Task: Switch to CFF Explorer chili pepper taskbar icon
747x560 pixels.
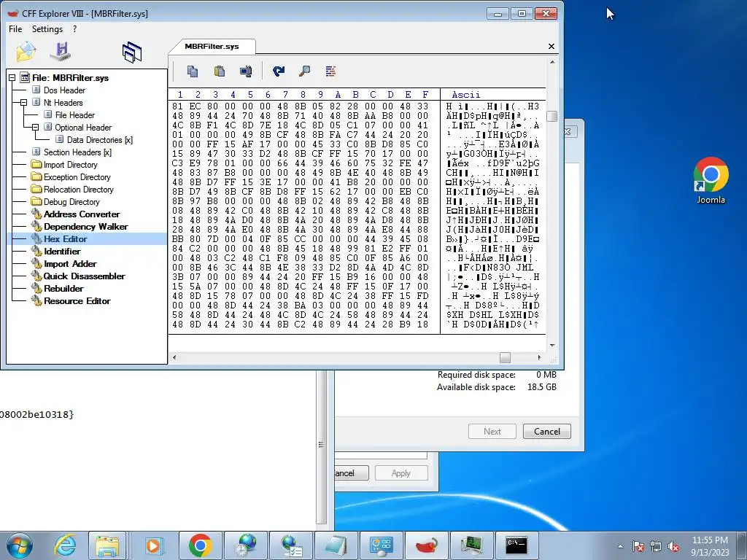Action: coord(427,545)
